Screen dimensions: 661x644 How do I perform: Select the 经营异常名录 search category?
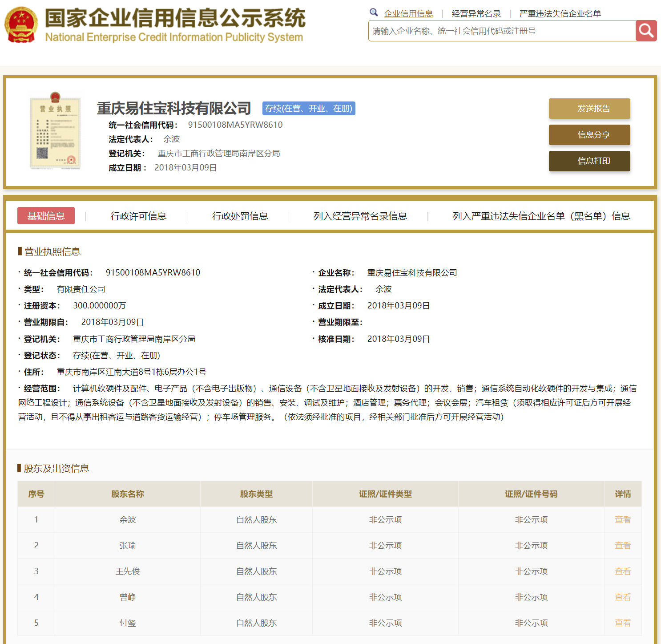pos(476,14)
